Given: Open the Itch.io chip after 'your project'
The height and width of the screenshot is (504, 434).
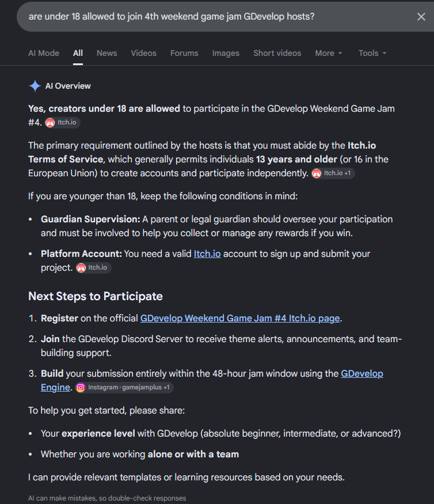Looking at the screenshot, I should coord(93,267).
